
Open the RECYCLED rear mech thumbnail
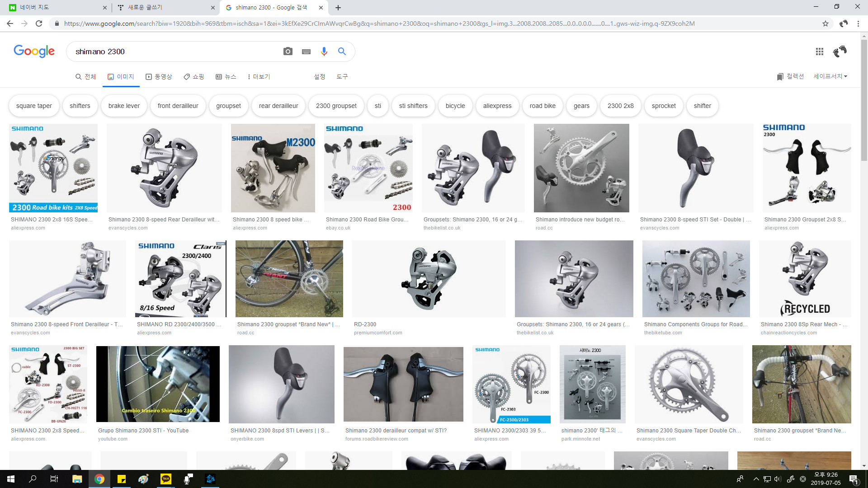(805, 279)
